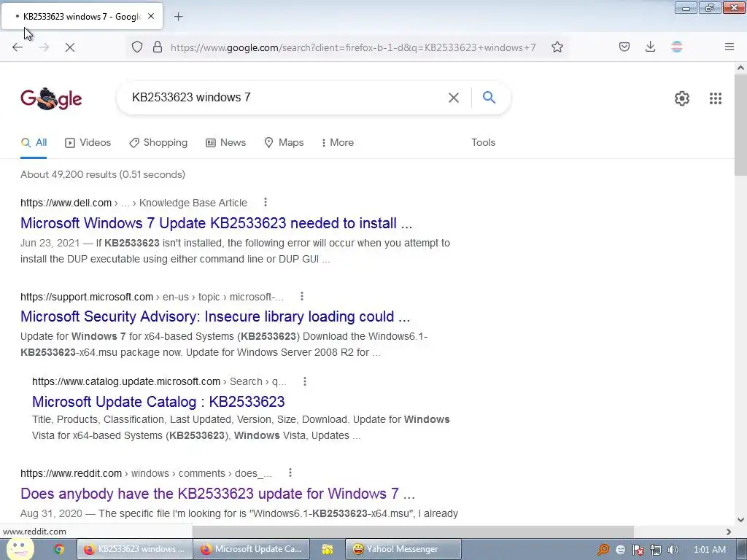Switch to Videos results

point(88,143)
